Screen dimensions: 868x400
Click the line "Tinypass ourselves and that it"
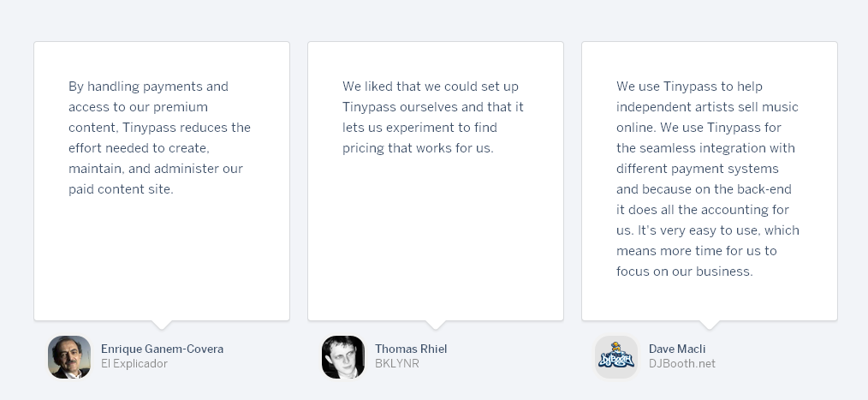pyautogui.click(x=433, y=107)
